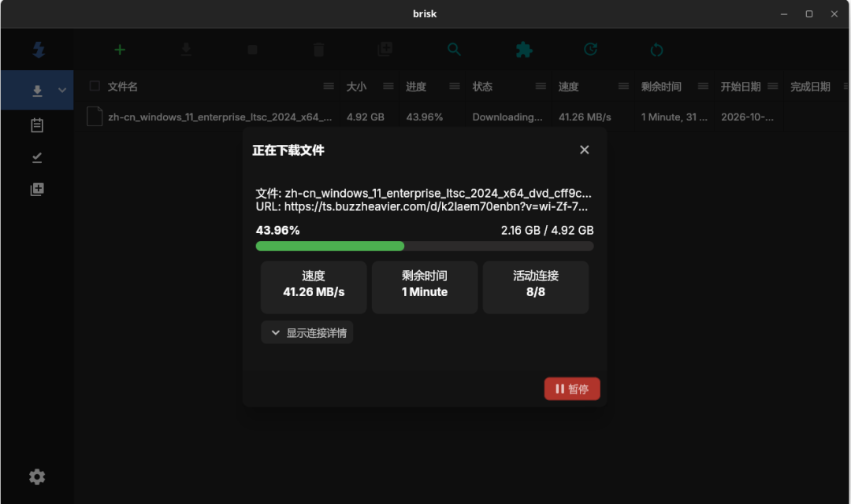
Task: Click the 43.96% percentage in dialog
Action: 278,230
